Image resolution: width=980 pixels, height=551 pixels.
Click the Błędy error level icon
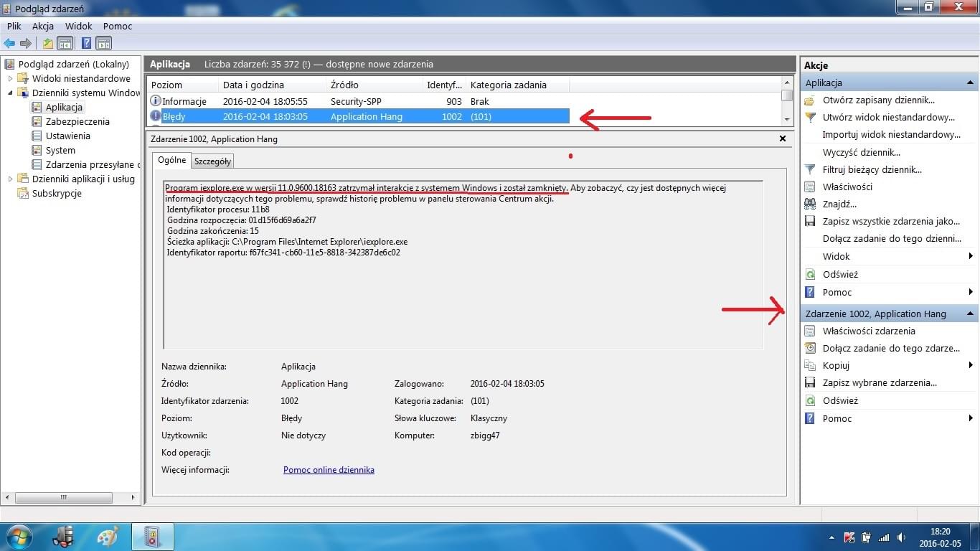156,116
